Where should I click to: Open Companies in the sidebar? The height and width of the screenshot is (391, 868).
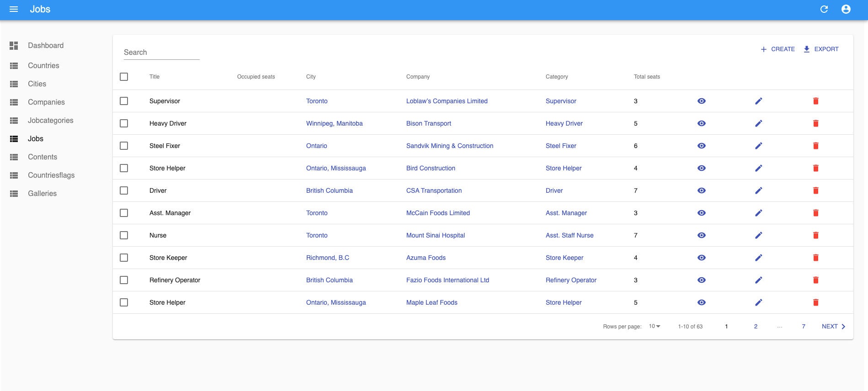click(x=46, y=102)
